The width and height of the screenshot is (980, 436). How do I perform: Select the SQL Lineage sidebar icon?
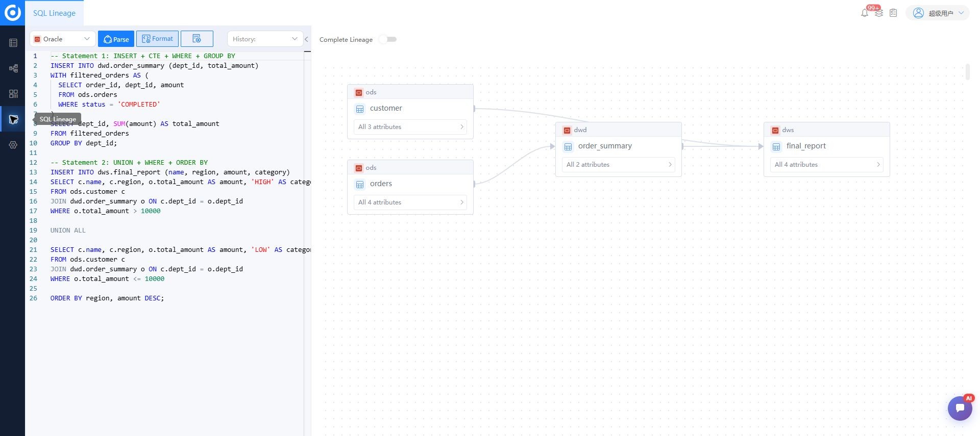(x=13, y=119)
